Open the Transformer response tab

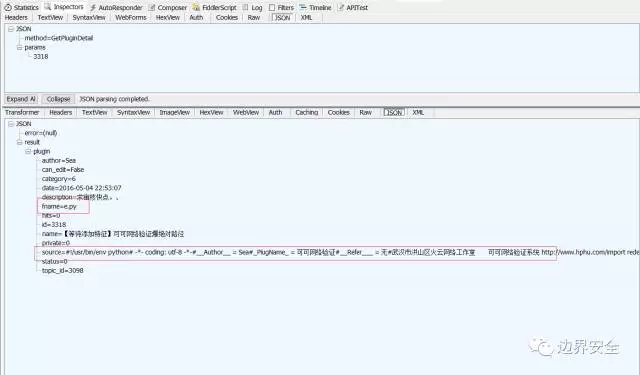point(22,112)
